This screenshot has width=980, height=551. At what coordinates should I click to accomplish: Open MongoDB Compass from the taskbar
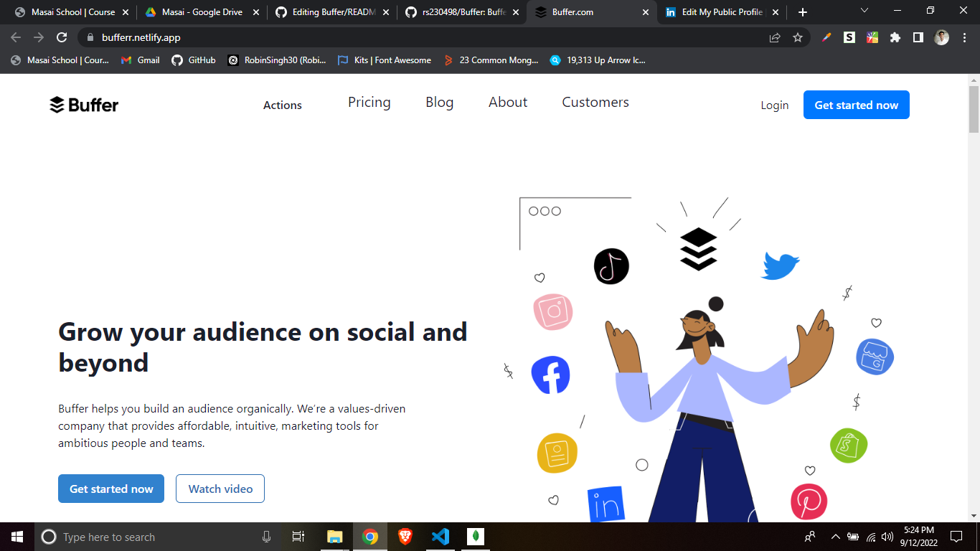[476, 537]
